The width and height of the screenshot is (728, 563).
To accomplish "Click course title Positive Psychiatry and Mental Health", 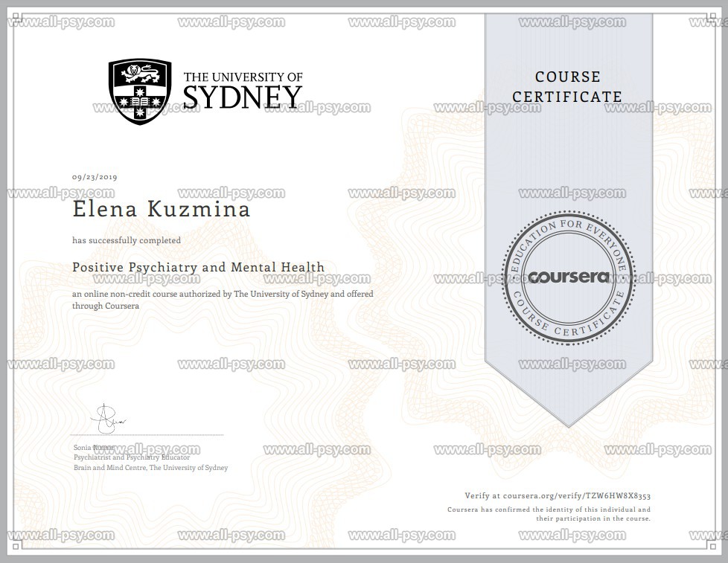I will coord(198,267).
